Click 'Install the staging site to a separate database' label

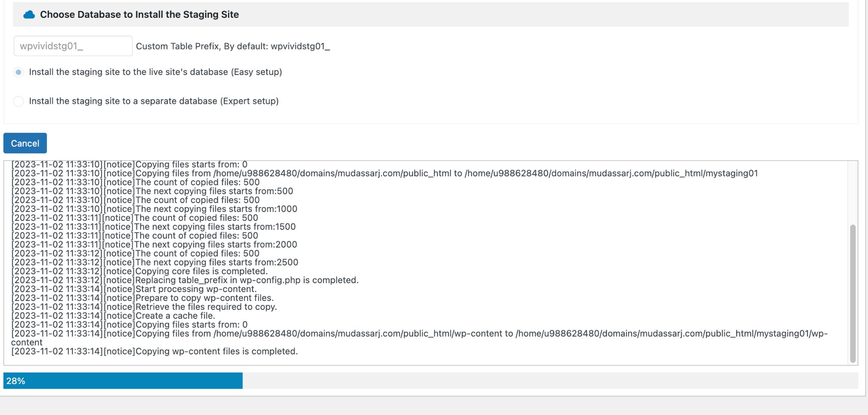tap(153, 101)
